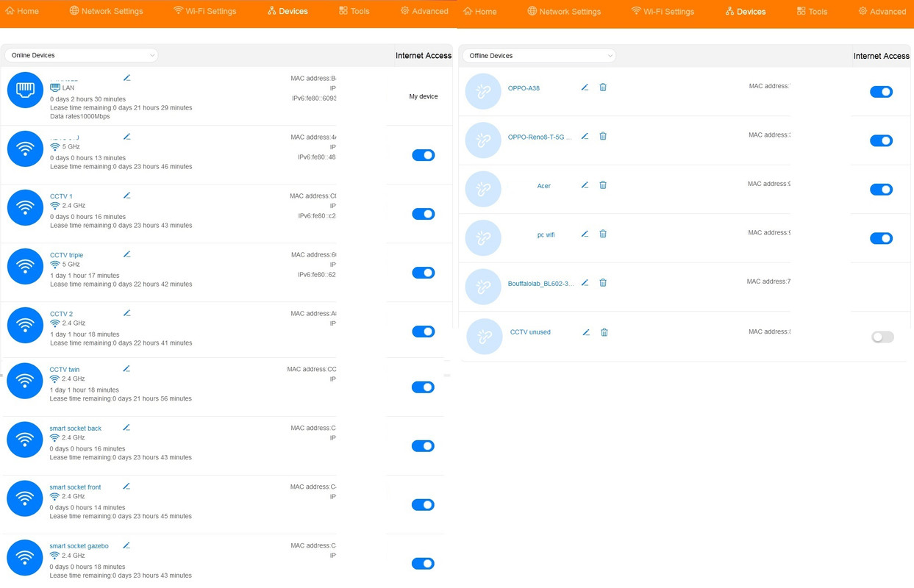Delete OPPO-A38 with its trash icon
The image size is (914, 588).
[603, 87]
